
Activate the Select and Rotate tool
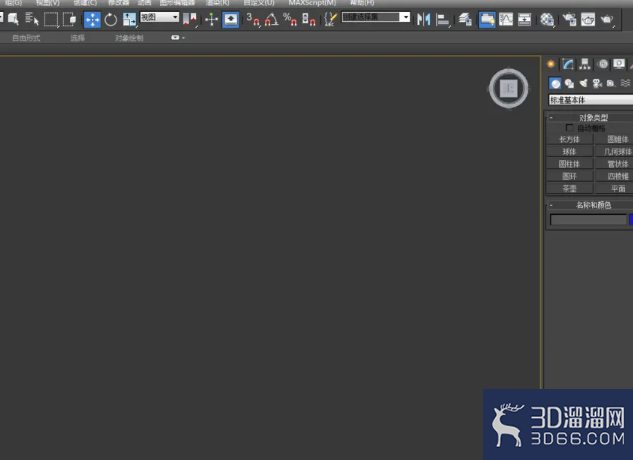pyautogui.click(x=111, y=19)
